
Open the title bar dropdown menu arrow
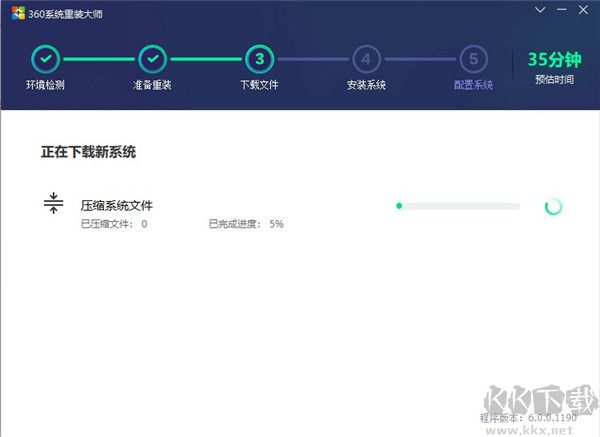pyautogui.click(x=540, y=10)
